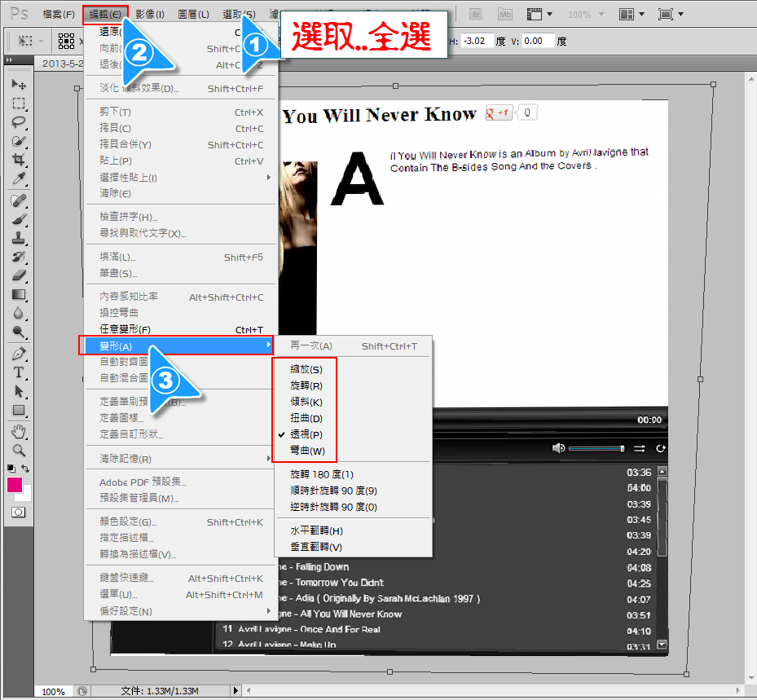Click the status bar 100% zoom field
Screen dimensions: 757x700
point(53,691)
